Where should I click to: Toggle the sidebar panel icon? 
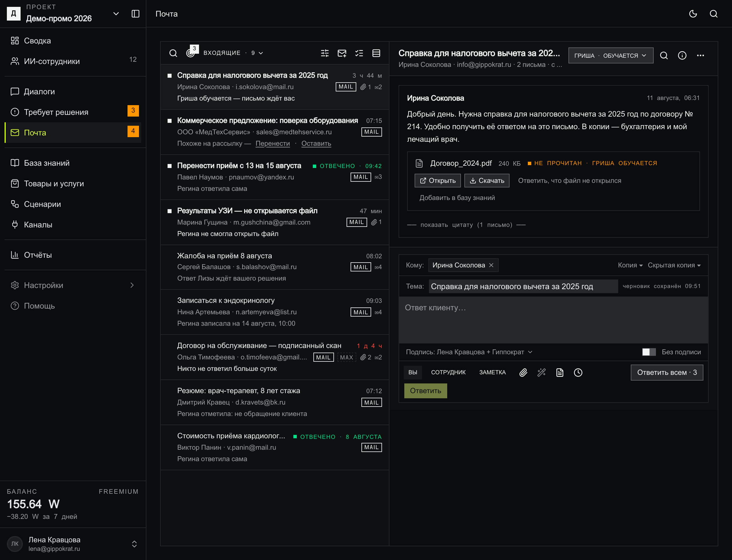coord(135,14)
